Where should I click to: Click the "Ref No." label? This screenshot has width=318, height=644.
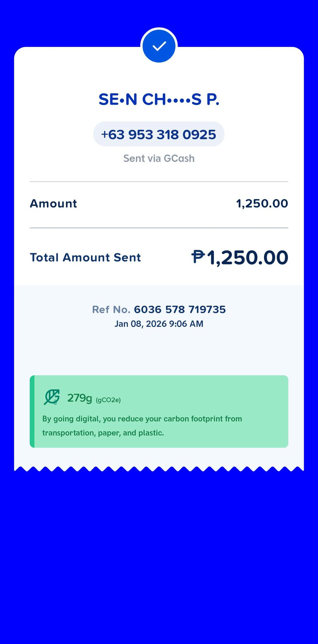pyautogui.click(x=111, y=309)
